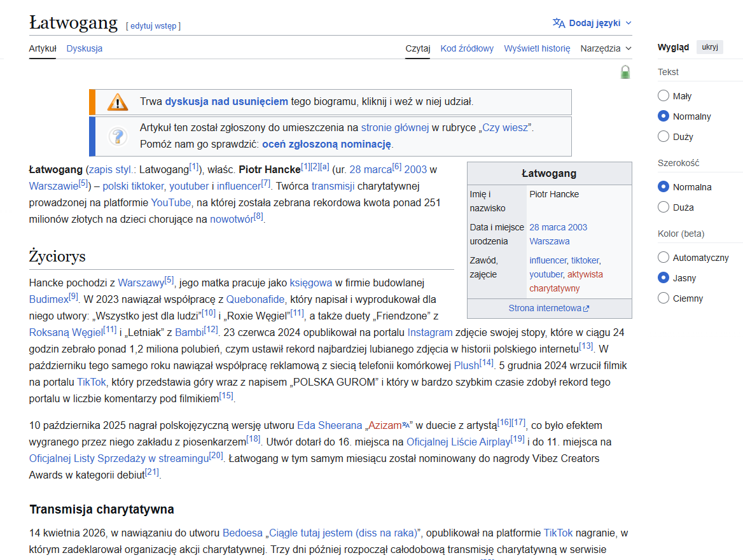This screenshot has height=560, width=743.
Task: Click footnote reference [21] after debiut
Action: tap(151, 472)
